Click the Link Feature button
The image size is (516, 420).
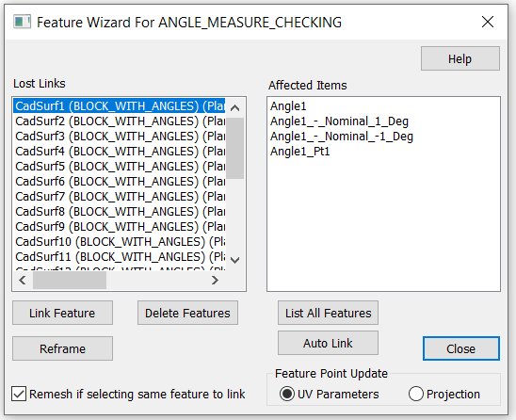click(x=62, y=313)
